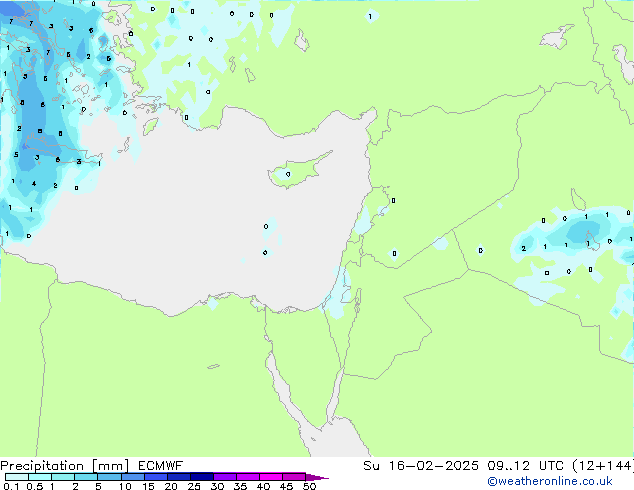
Task: Click the 0.5–1 mm legend color box
Action: pos(40,477)
